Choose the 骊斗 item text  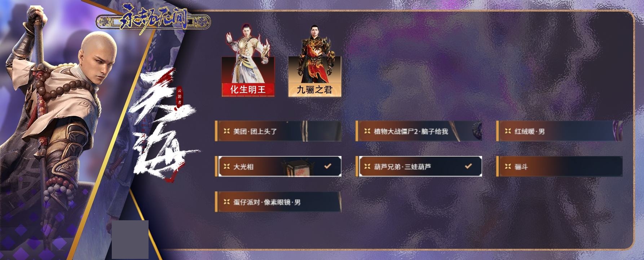pos(521,166)
